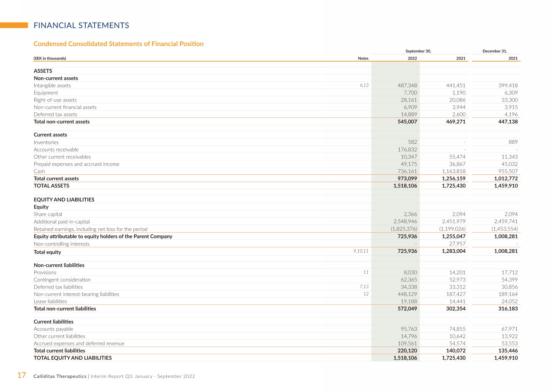Click the 'Current liabilities' subheading

54,322
